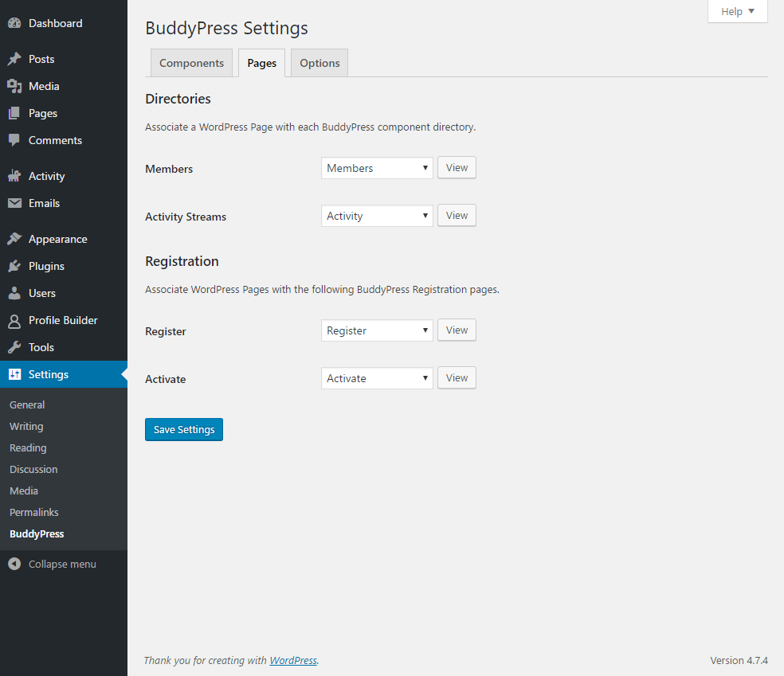The image size is (784, 676).
Task: Open BuddyPress settings submenu
Action: [37, 533]
